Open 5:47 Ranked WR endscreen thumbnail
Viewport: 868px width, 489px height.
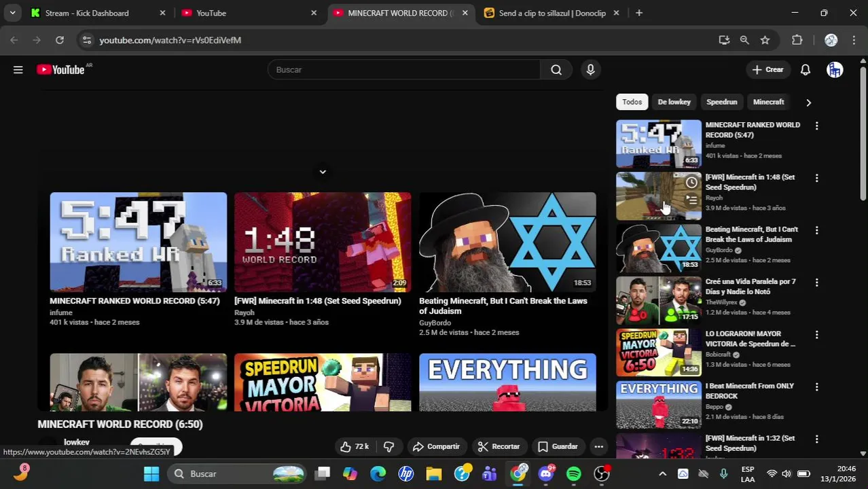tap(138, 242)
